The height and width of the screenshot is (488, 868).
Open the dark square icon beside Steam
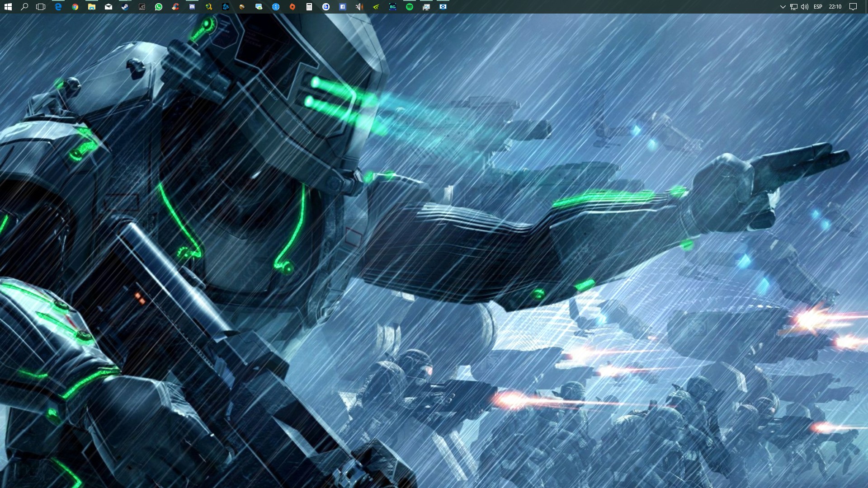tap(142, 7)
